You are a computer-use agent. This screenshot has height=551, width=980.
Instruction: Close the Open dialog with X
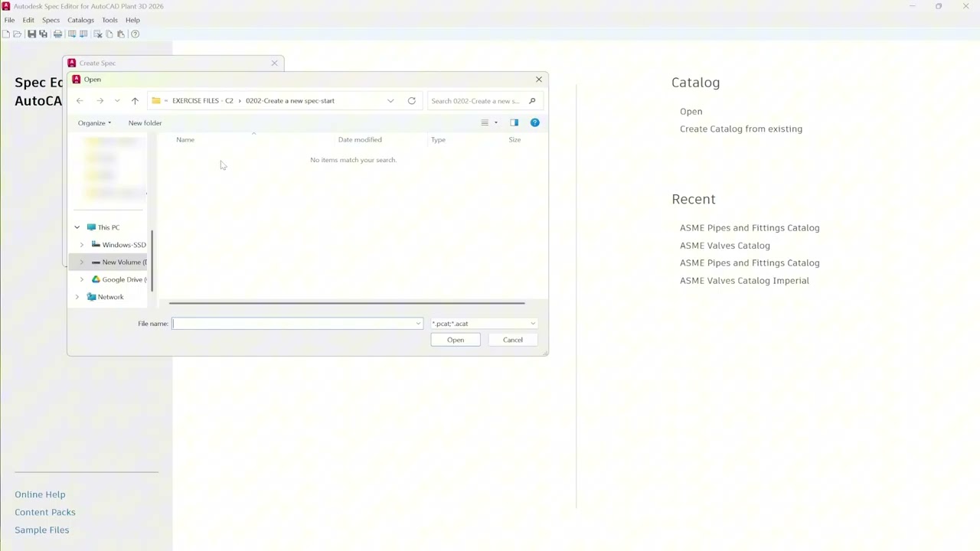click(539, 80)
